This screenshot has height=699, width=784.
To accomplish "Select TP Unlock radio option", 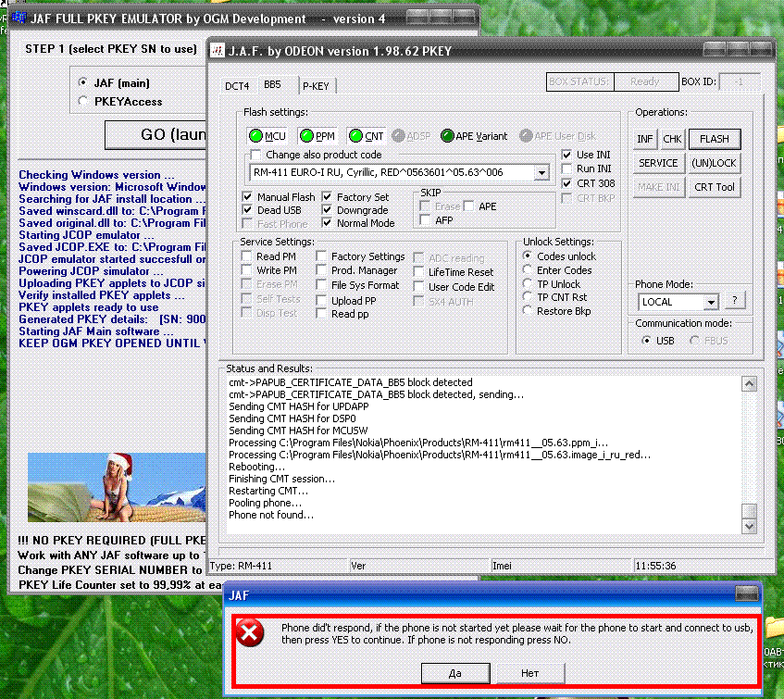I will pos(527,283).
